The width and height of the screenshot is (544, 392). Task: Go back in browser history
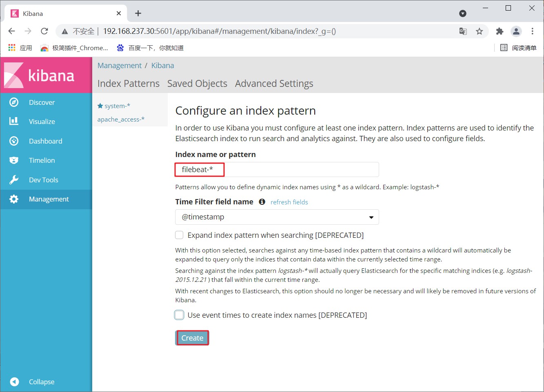coord(11,31)
